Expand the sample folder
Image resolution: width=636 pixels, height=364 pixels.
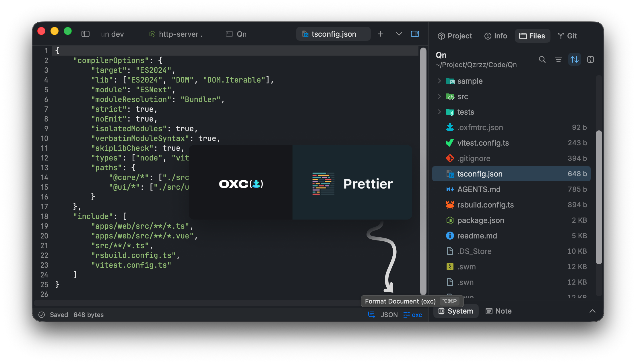coord(439,81)
